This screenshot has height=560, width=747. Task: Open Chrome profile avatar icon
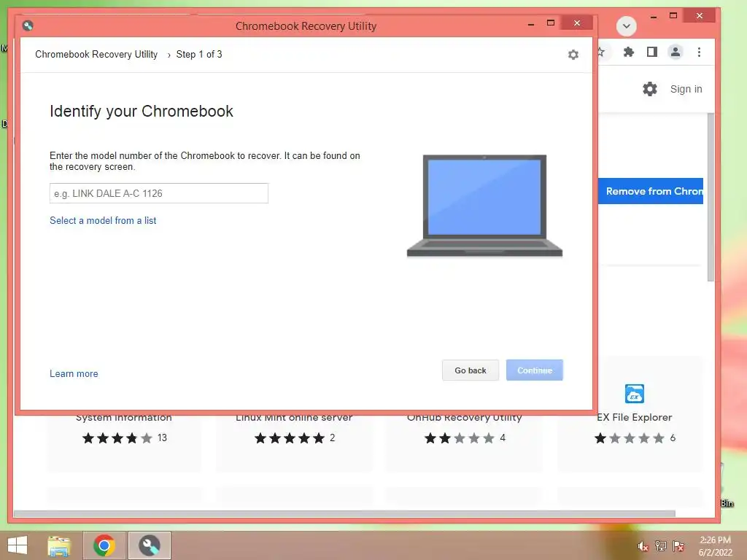point(675,52)
